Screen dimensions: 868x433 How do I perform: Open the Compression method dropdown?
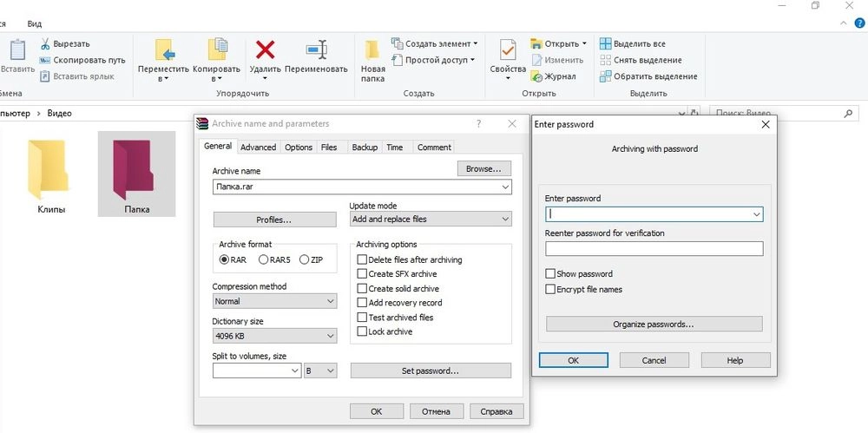coord(274,301)
